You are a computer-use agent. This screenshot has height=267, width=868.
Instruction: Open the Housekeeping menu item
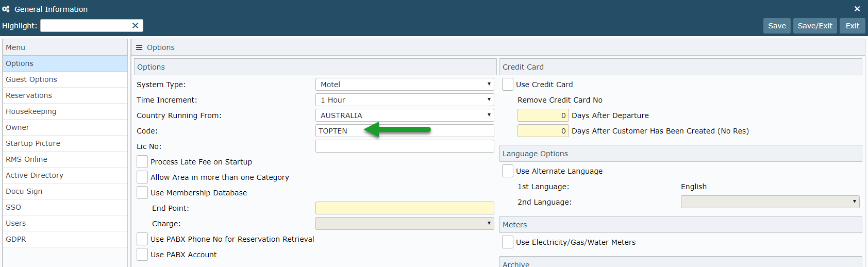(x=31, y=111)
